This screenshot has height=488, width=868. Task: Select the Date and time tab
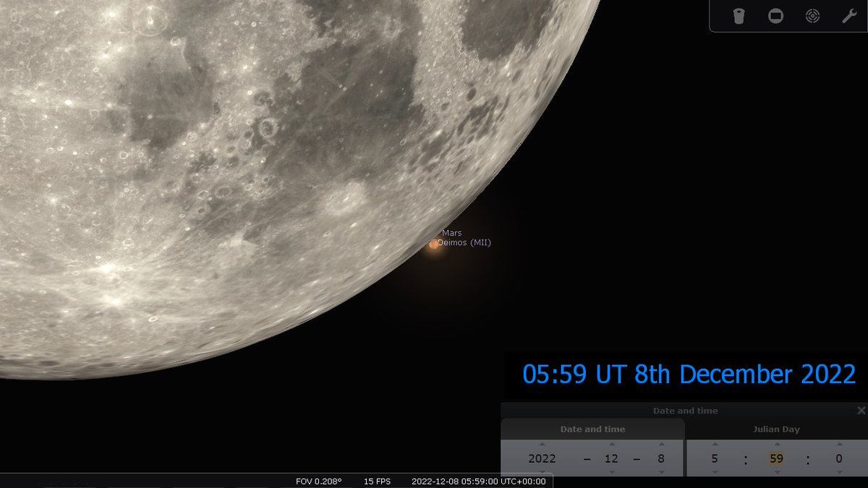(x=593, y=429)
